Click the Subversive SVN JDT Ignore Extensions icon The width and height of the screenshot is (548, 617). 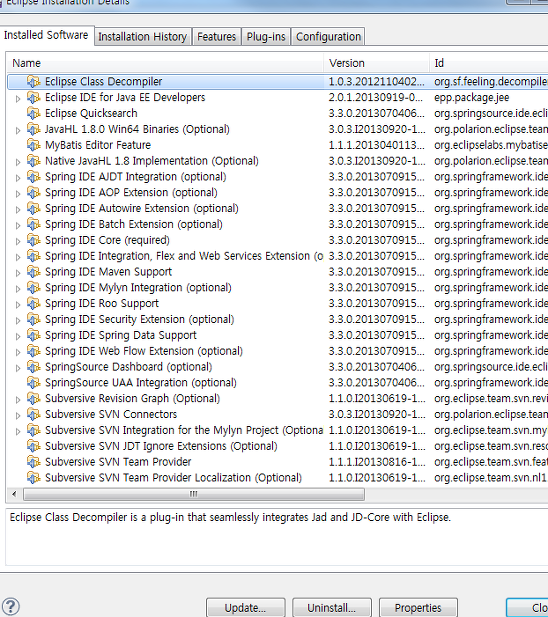[33, 446]
